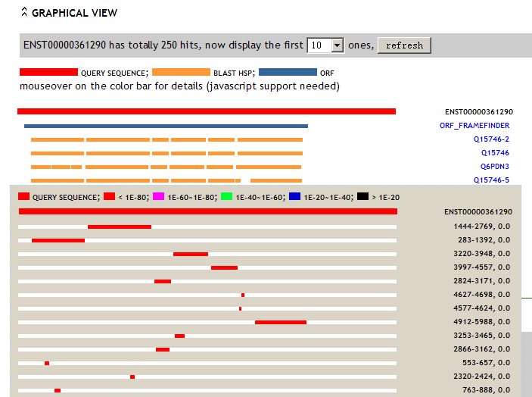Screen dimensions: 532x397
Task: Click the black >1E-20 legend swatch
Action: (362, 196)
